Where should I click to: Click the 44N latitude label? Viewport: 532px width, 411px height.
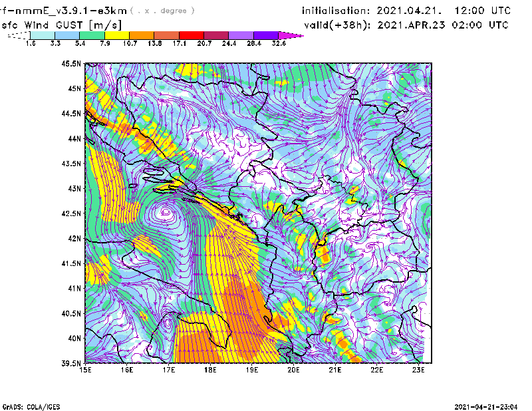click(74, 138)
